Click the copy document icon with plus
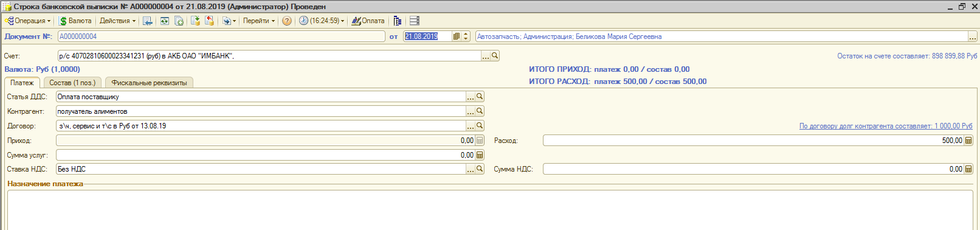This screenshot has height=230, width=980. tap(179, 21)
